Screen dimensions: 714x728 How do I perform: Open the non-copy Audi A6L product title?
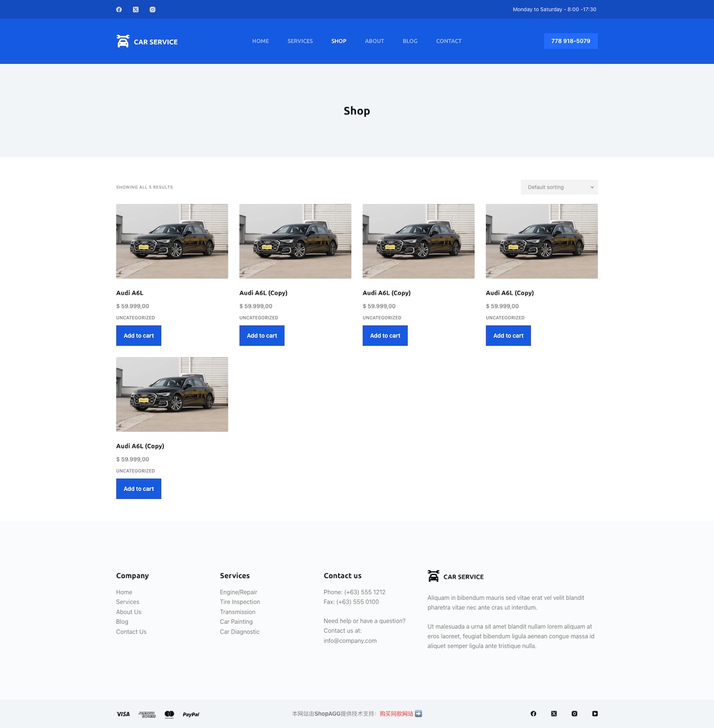tap(130, 293)
